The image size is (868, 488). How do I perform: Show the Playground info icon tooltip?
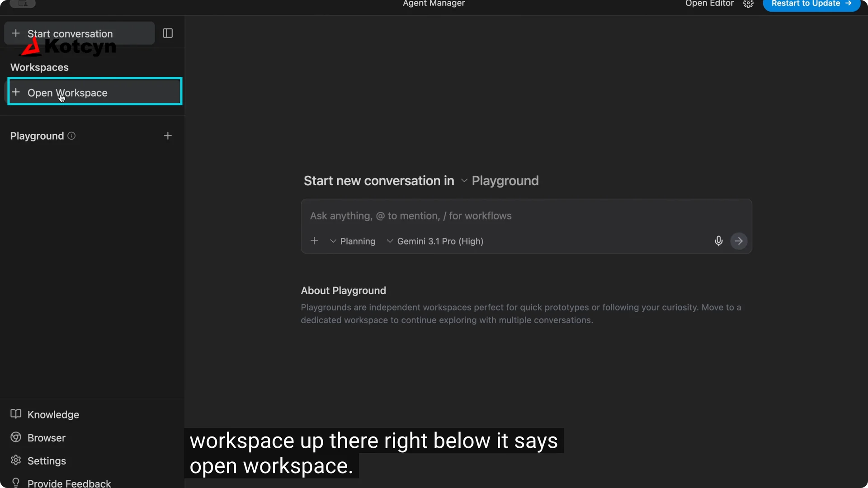[71, 136]
